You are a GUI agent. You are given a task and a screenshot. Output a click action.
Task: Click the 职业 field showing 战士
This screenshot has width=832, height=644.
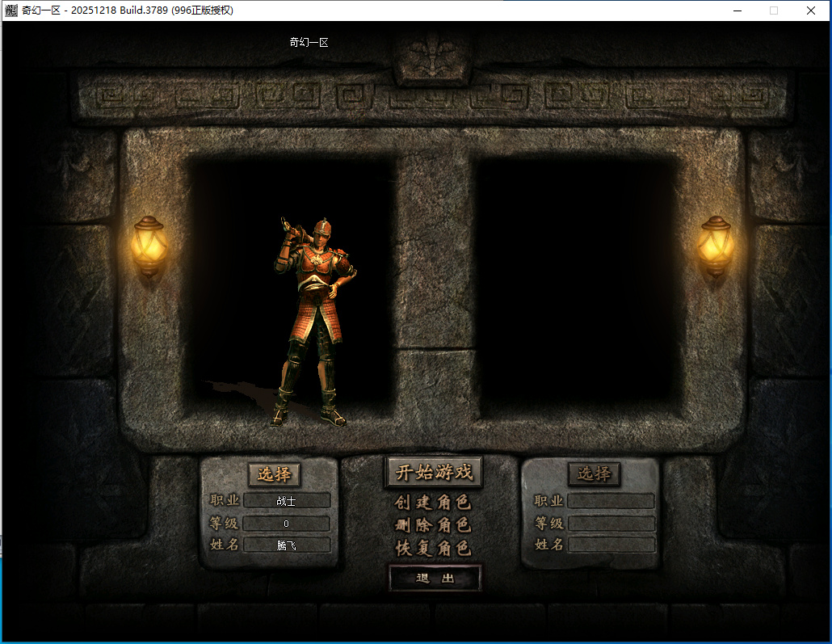point(287,501)
